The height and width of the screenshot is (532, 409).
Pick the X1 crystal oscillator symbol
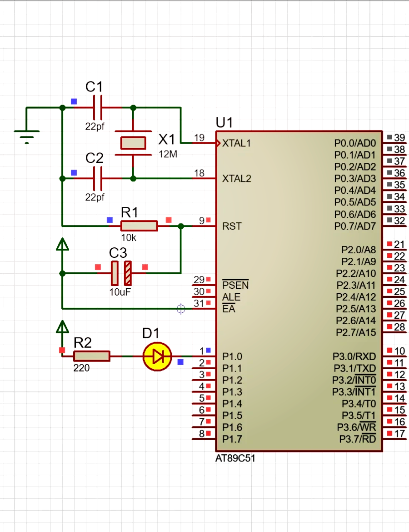click(x=133, y=143)
